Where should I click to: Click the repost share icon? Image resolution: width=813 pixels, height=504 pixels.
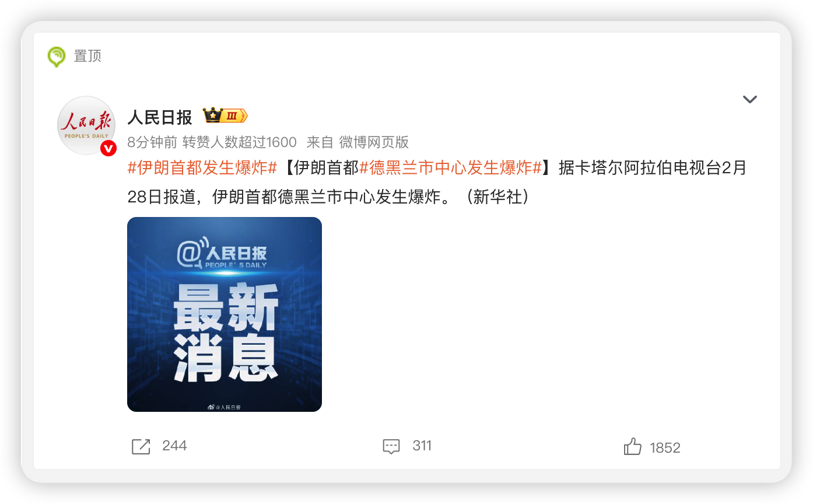[141, 447]
